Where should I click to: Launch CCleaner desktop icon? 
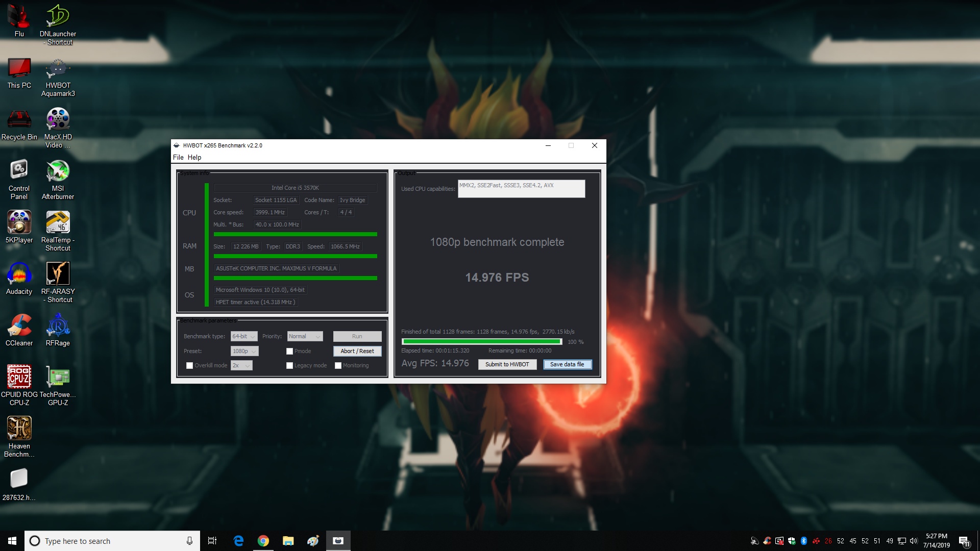pyautogui.click(x=19, y=330)
